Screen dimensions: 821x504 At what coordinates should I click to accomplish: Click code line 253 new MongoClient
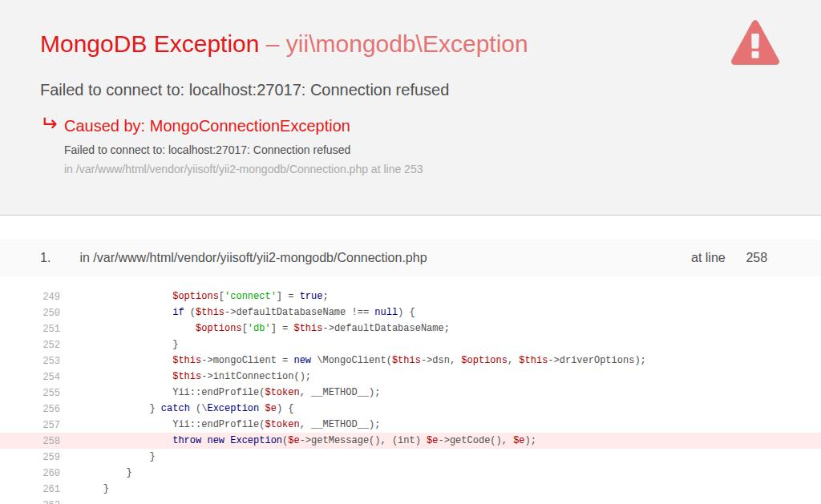tap(409, 360)
